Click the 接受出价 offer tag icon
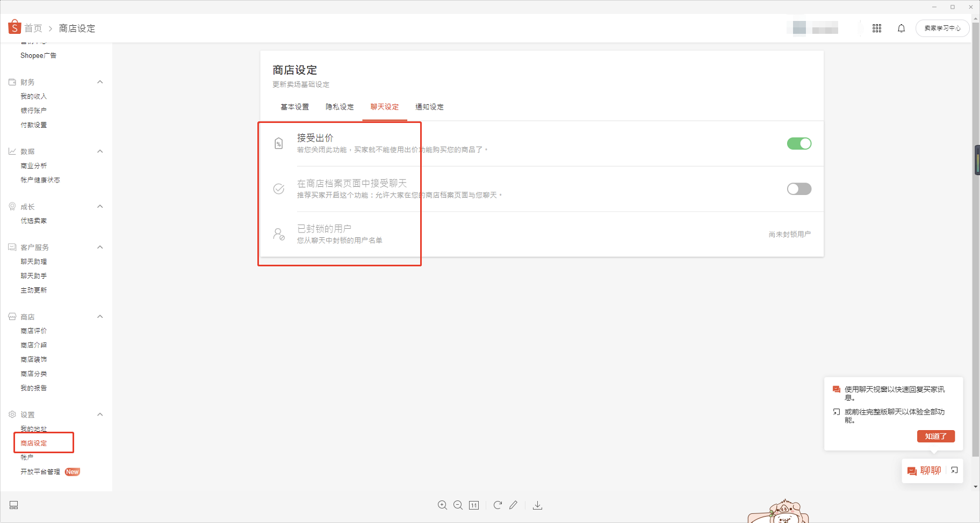 (x=279, y=143)
